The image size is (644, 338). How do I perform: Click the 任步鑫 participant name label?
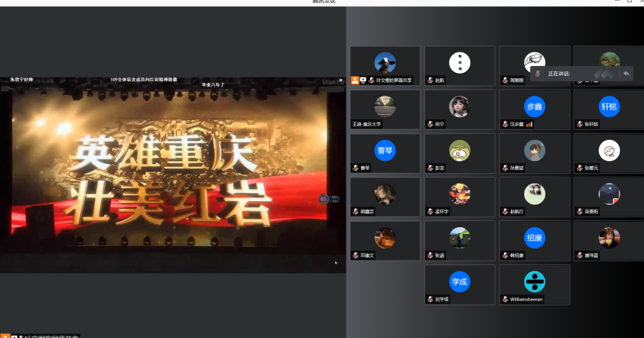pos(517,124)
